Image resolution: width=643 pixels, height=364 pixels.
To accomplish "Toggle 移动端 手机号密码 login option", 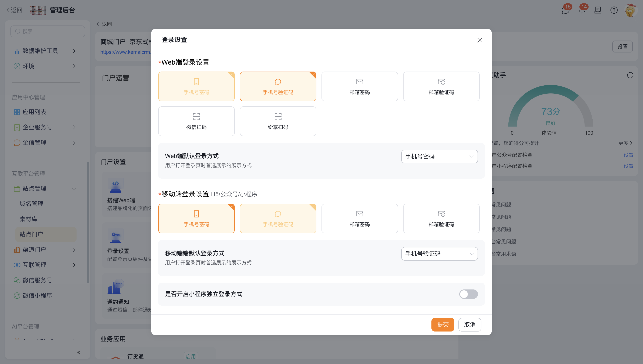I will coord(196,219).
